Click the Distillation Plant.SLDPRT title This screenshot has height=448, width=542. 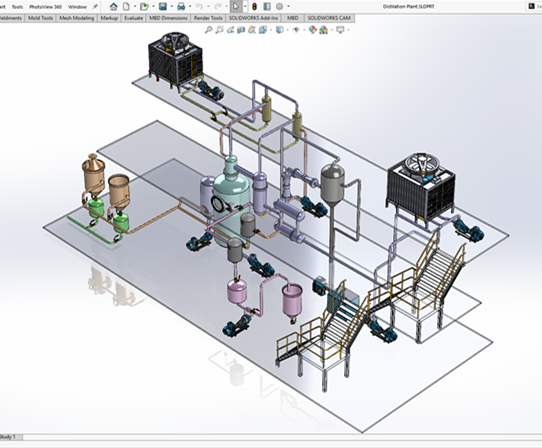point(408,7)
